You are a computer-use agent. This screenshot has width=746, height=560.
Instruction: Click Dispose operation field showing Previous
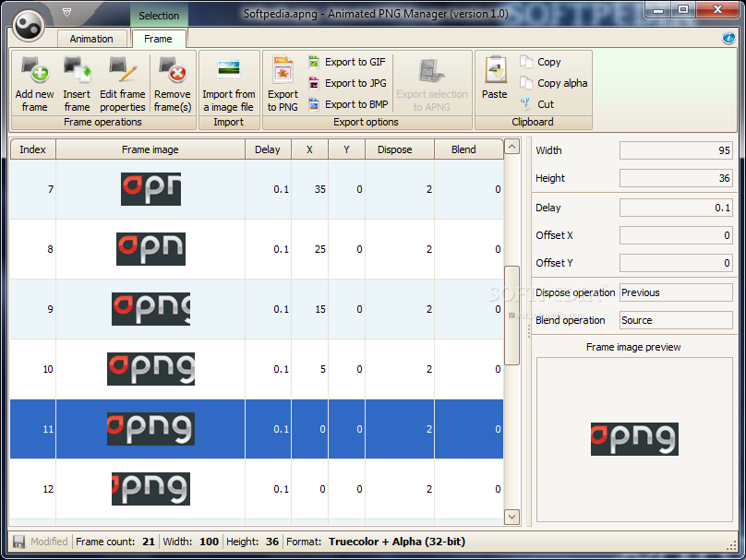(x=676, y=292)
